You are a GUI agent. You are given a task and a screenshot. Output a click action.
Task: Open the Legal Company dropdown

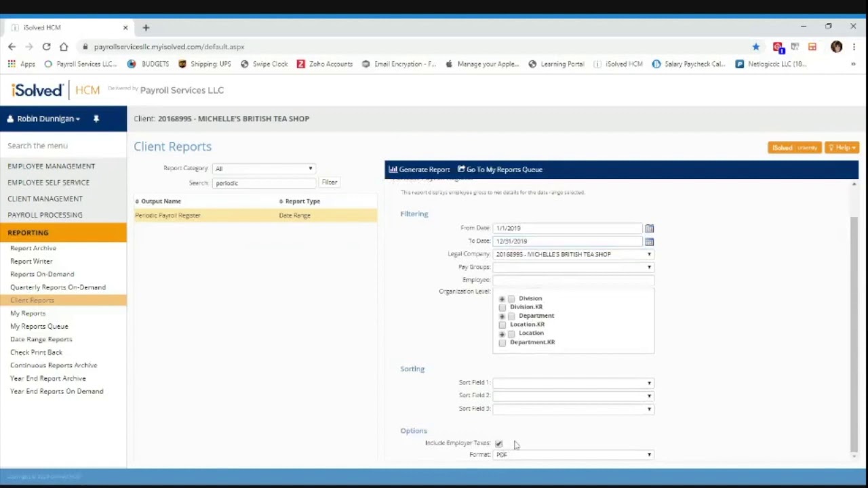click(x=574, y=255)
